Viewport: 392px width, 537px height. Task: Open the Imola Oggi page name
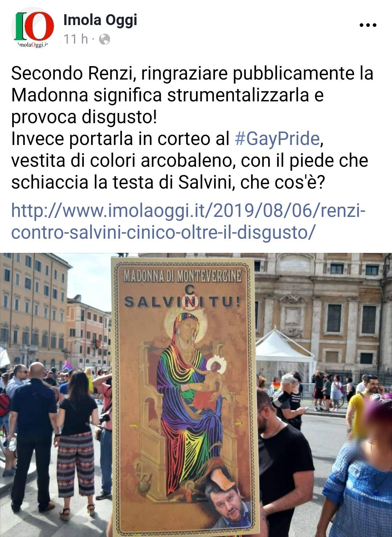[100, 20]
